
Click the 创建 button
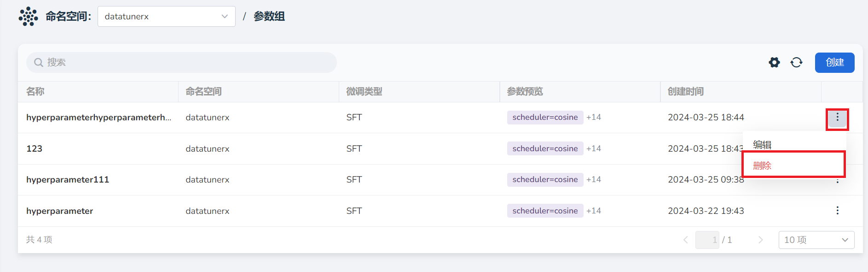tap(834, 62)
